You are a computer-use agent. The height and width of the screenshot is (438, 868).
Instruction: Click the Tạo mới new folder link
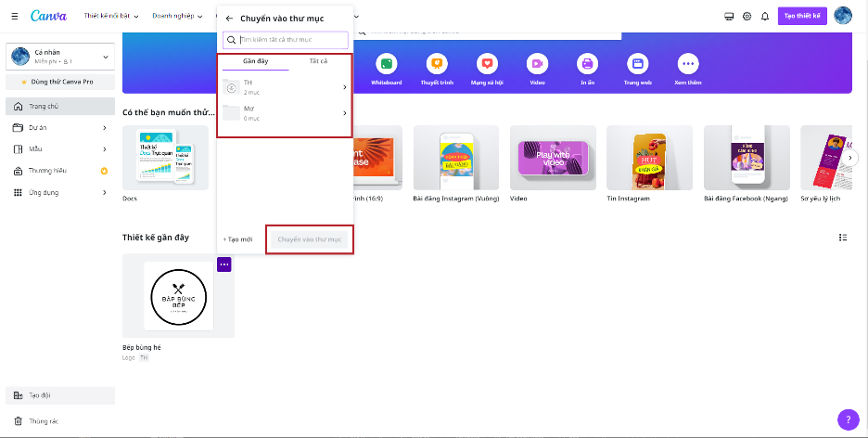(238, 239)
